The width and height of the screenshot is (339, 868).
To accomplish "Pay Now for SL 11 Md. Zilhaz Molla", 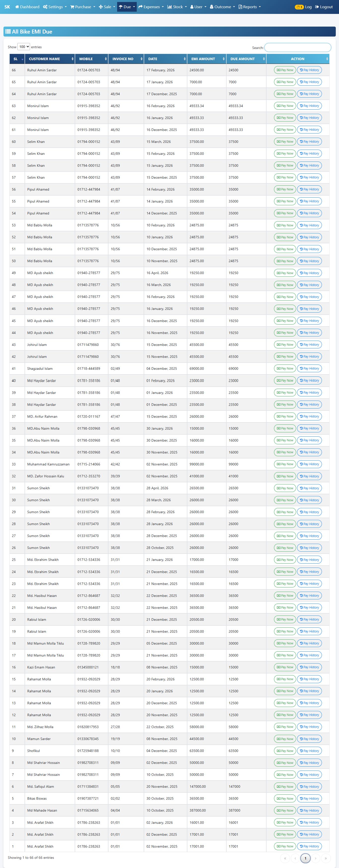I will click(285, 727).
